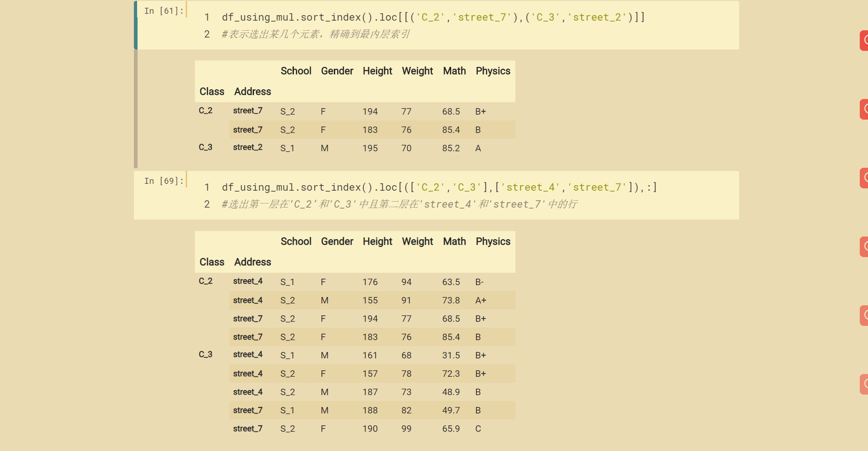The height and width of the screenshot is (451, 868).
Task: Click Math header in In [69] output table
Action: point(454,242)
